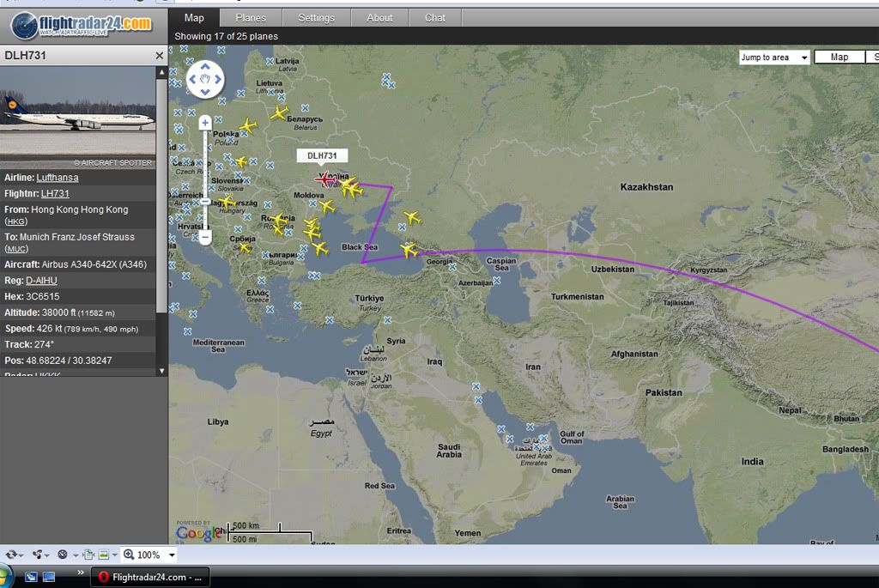The image size is (879, 588).
Task: Click the hand icon in the pan control
Action: (x=205, y=80)
